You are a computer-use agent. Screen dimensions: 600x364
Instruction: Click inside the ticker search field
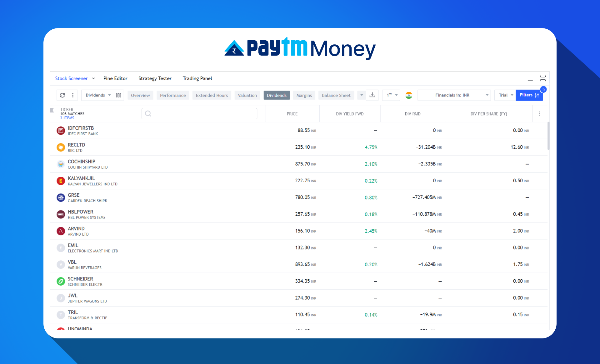pyautogui.click(x=200, y=113)
